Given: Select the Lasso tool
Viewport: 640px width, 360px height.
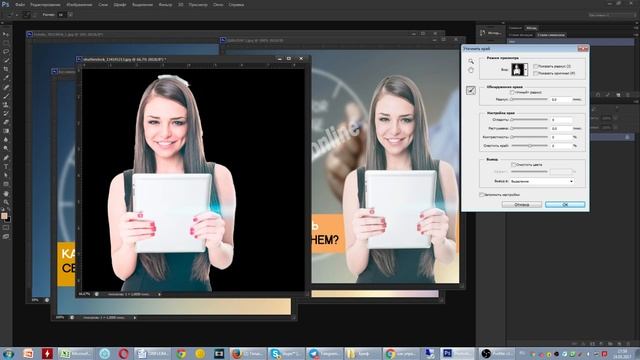Looking at the screenshot, I should tap(6, 52).
